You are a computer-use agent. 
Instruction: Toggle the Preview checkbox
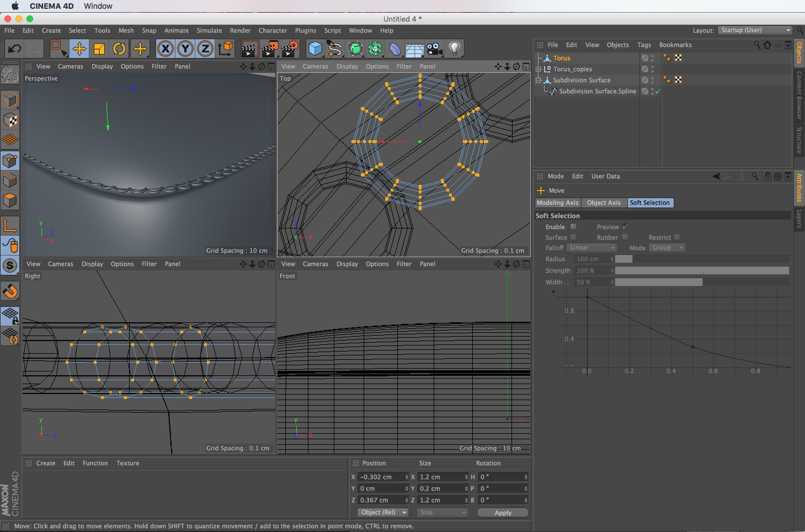[625, 227]
